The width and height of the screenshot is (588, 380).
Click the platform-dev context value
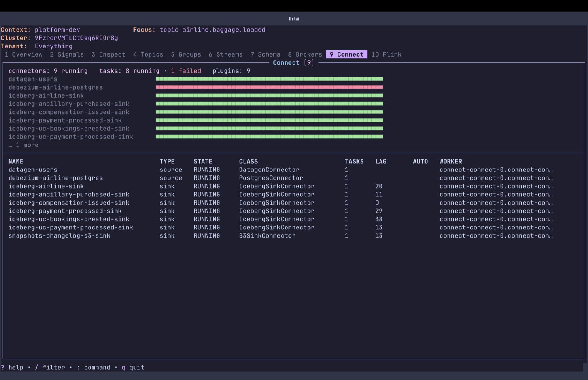click(57, 30)
